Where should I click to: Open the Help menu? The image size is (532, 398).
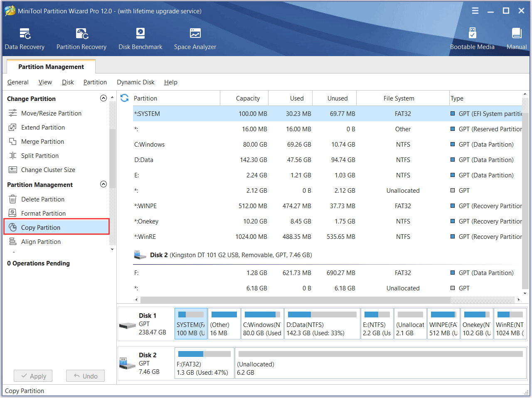point(171,82)
